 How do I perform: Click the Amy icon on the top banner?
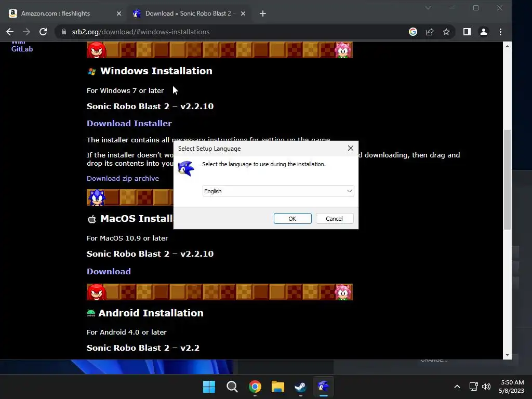coord(343,50)
